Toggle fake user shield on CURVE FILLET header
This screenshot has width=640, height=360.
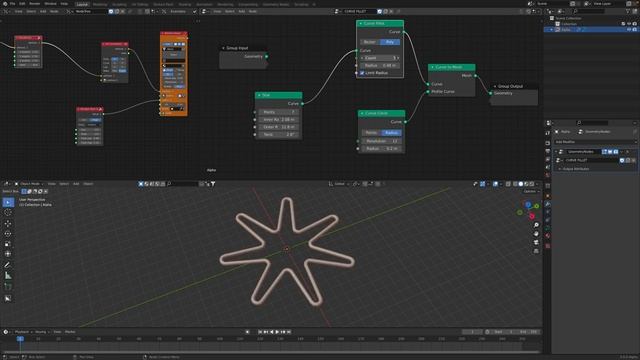pos(380,12)
